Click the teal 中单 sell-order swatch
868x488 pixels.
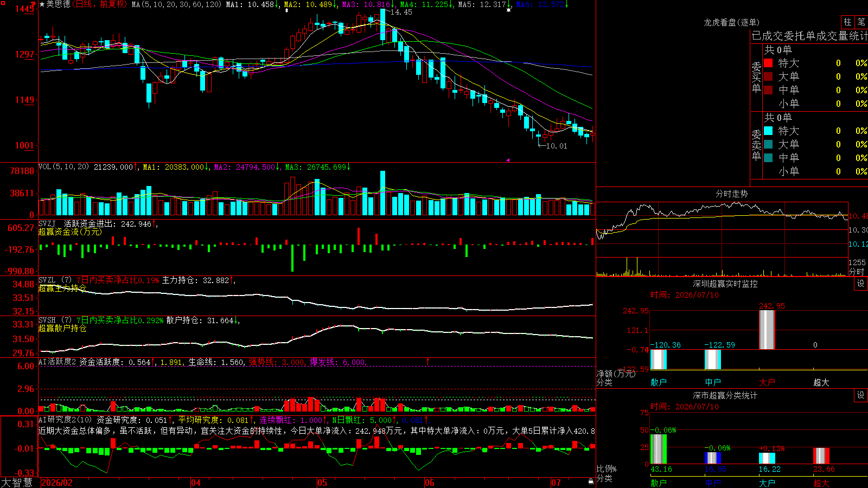coord(768,158)
